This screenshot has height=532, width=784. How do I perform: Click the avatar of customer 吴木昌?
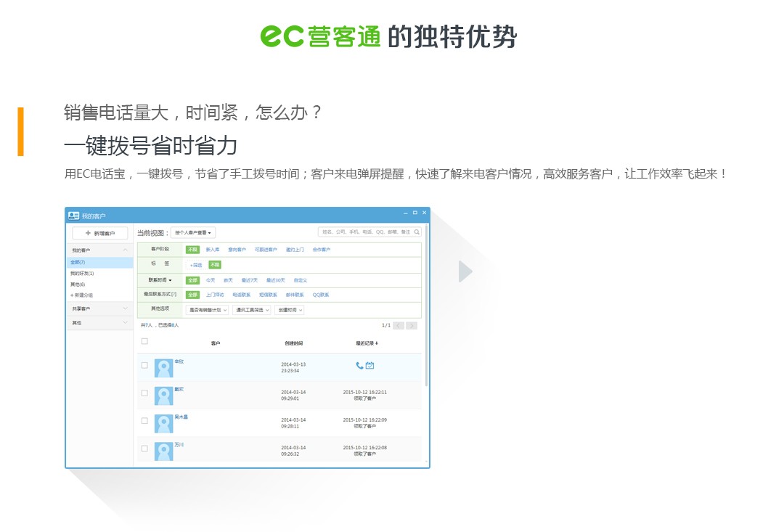163,424
